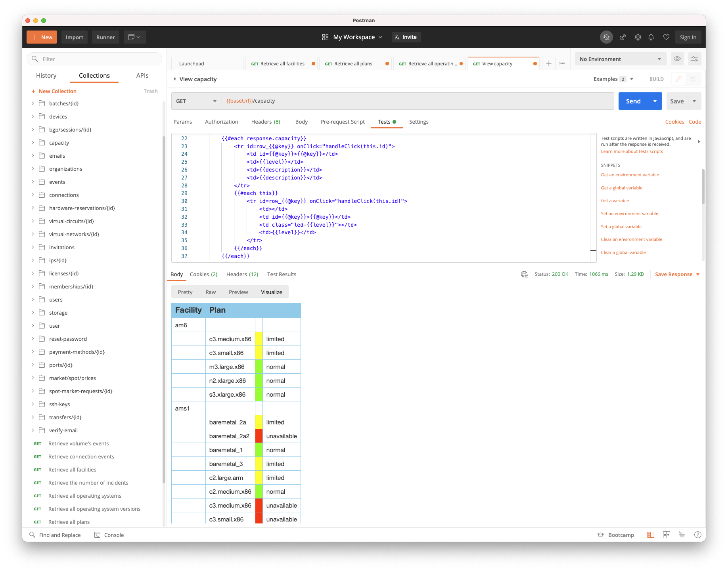Open the Save Response dropdown
728x571 pixels.
[x=677, y=274]
